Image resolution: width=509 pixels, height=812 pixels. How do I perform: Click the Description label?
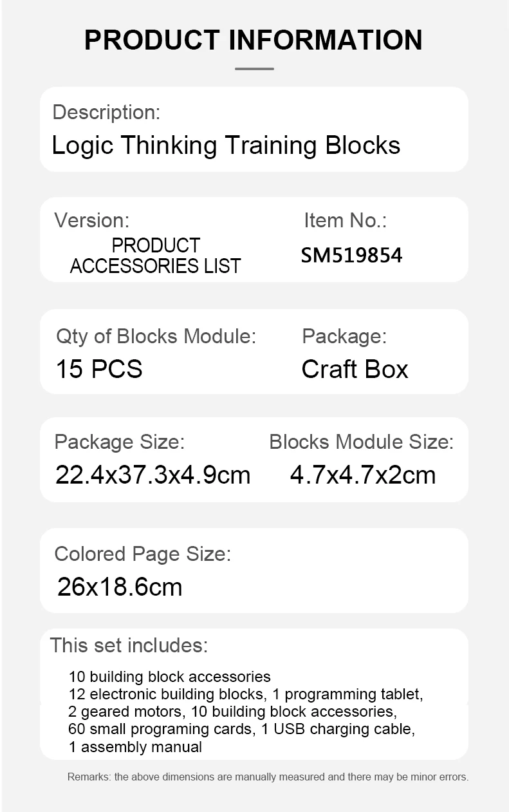coord(106,112)
